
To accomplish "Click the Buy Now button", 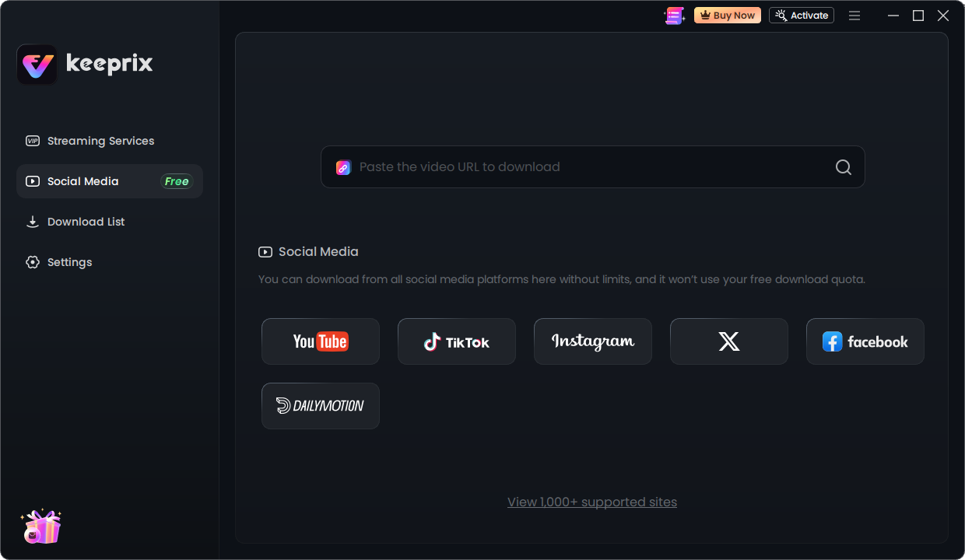I will (728, 16).
